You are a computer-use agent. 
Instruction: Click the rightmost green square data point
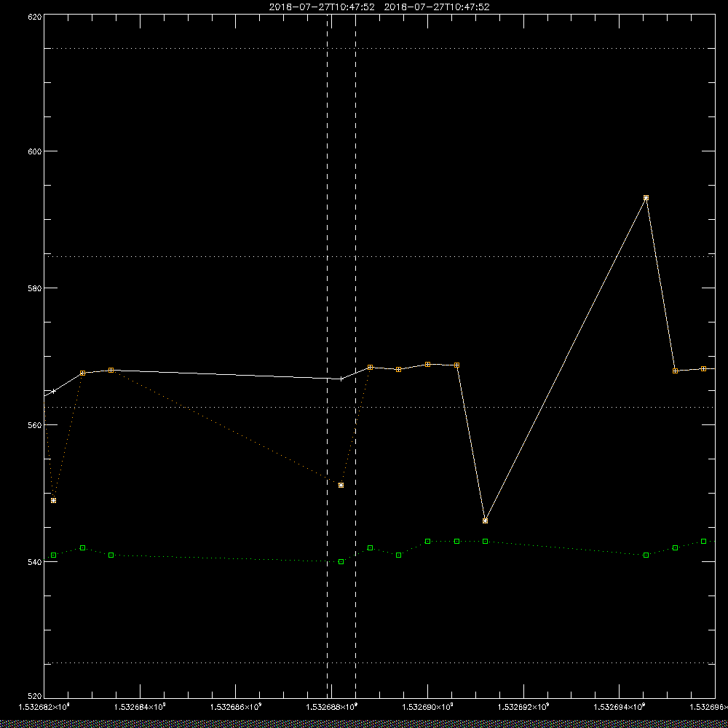pos(704,542)
